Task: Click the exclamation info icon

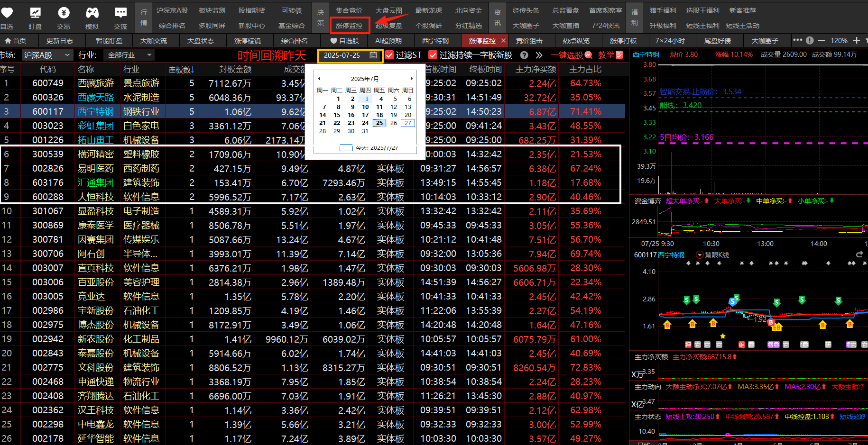Action: 810,40
